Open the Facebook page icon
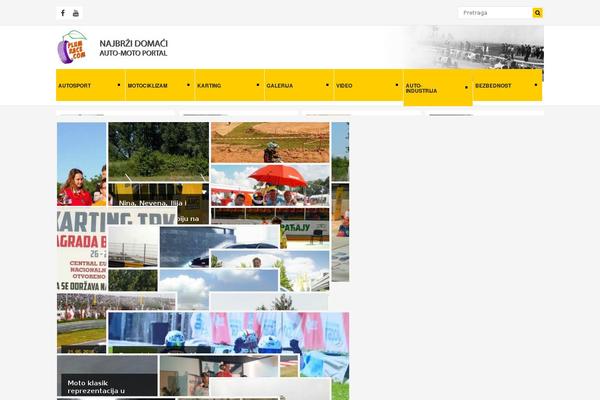This screenshot has height=400, width=600. pyautogui.click(x=63, y=13)
